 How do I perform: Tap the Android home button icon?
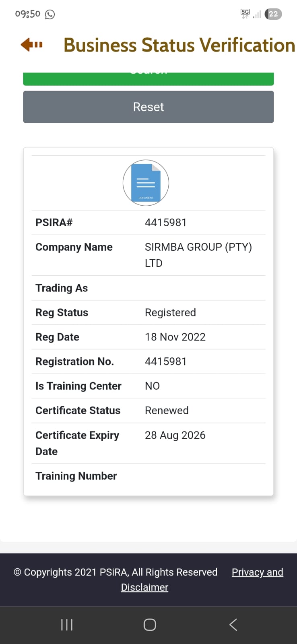coord(150,625)
